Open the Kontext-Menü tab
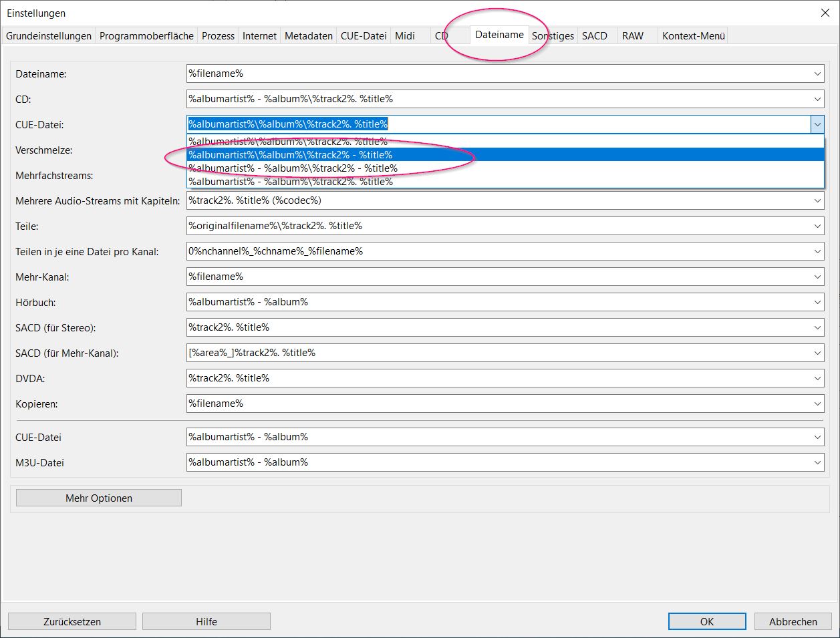 pyautogui.click(x=693, y=36)
